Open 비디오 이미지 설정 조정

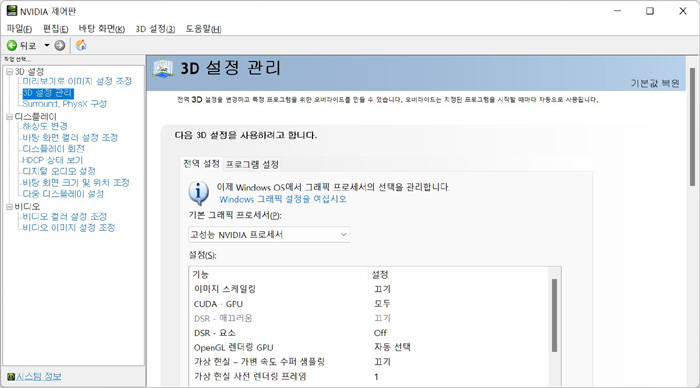[69, 228]
